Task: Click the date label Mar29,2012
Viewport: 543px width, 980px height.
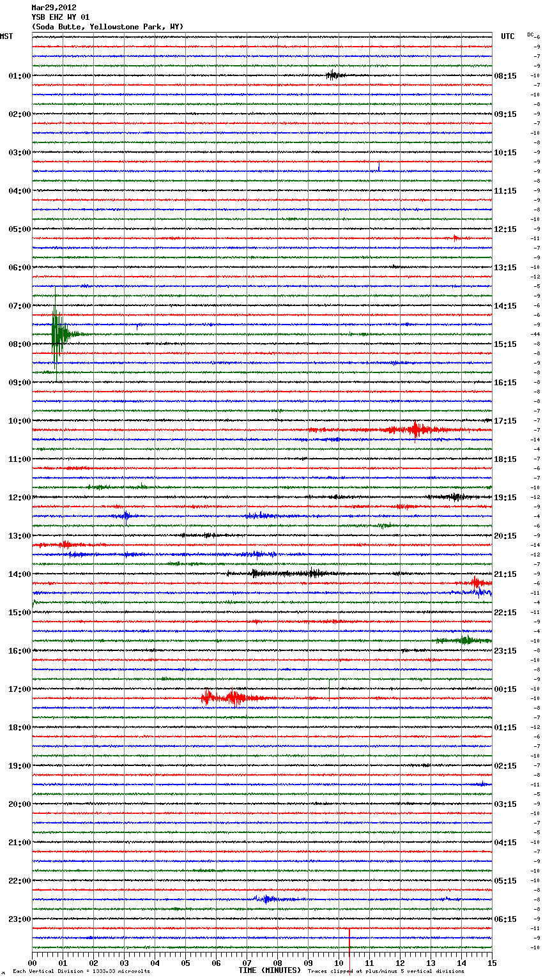Action: click(54, 8)
